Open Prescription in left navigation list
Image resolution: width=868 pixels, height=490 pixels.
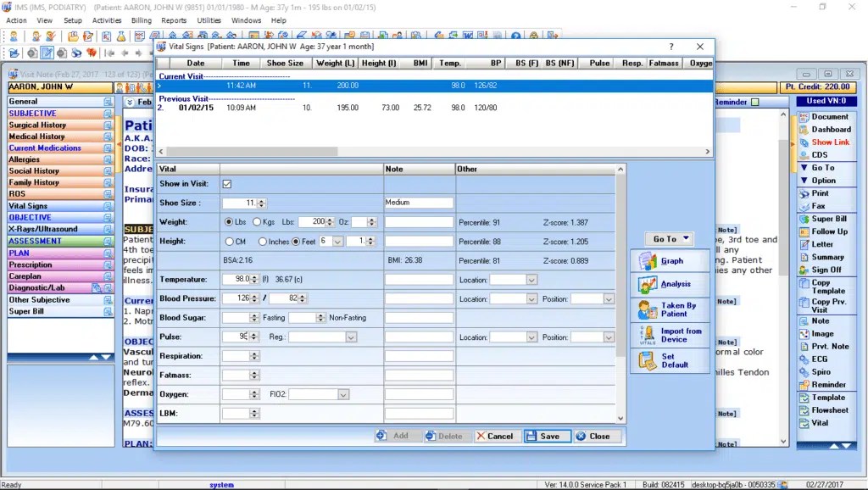(60, 264)
